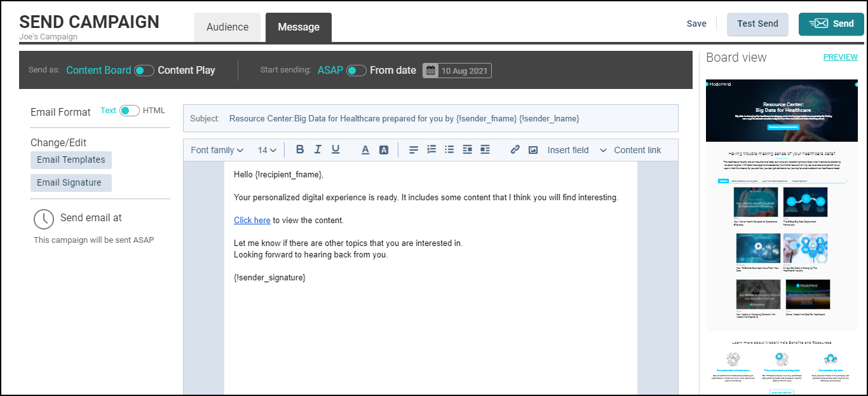Insert a numbered list

(431, 150)
